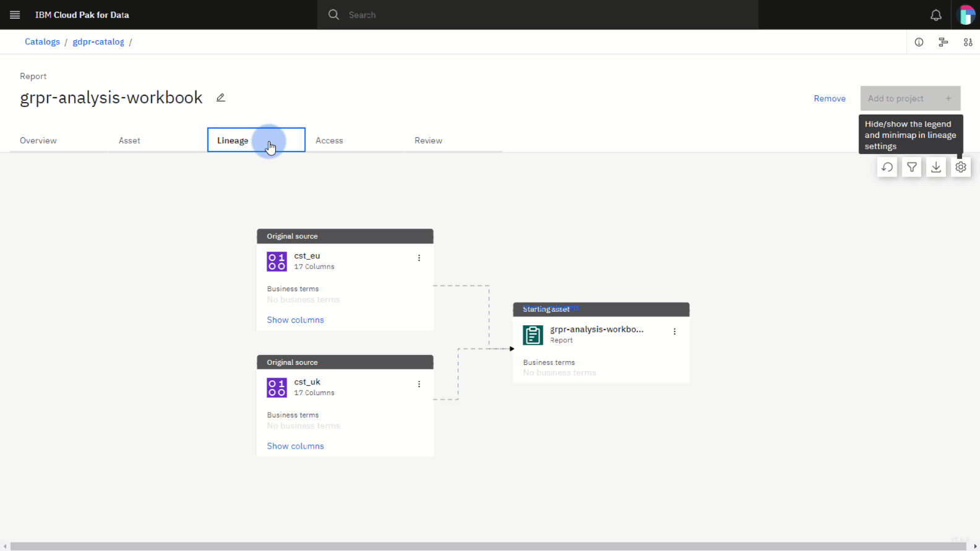Click the Remove button
The height and width of the screenshot is (551, 980).
tap(829, 98)
